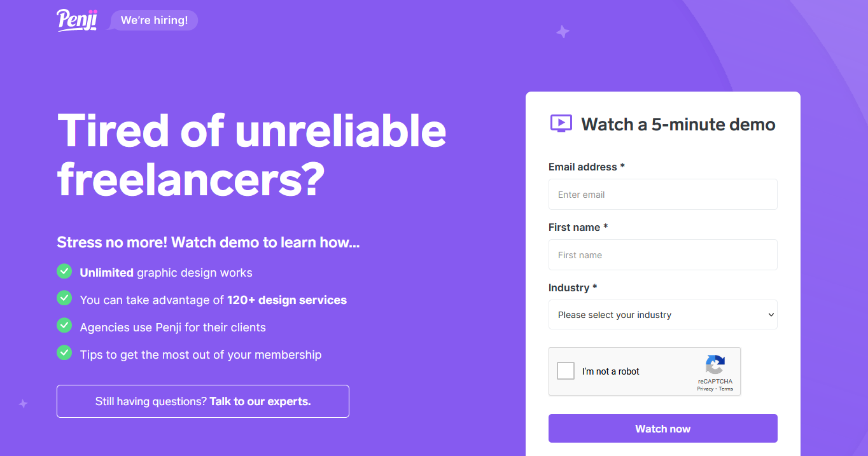Click the Watch a 5-minute demo heading
Viewport: 868px width, 456px height.
[678, 124]
